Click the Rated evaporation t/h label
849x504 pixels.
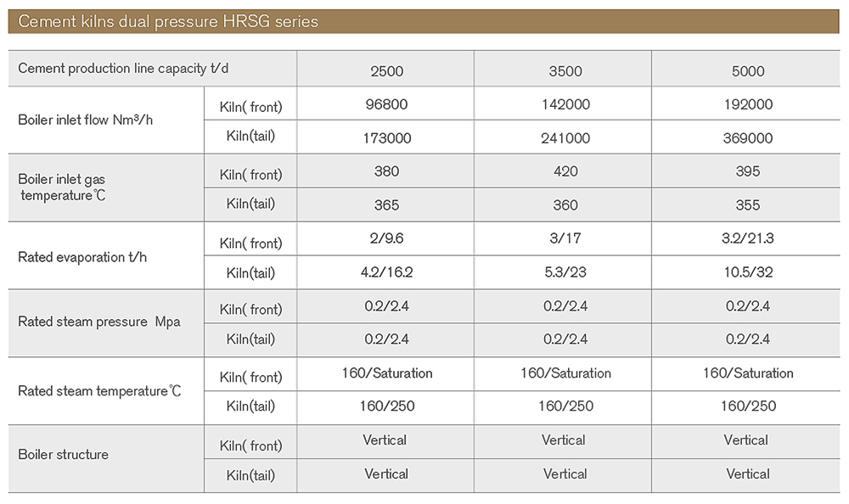82,257
